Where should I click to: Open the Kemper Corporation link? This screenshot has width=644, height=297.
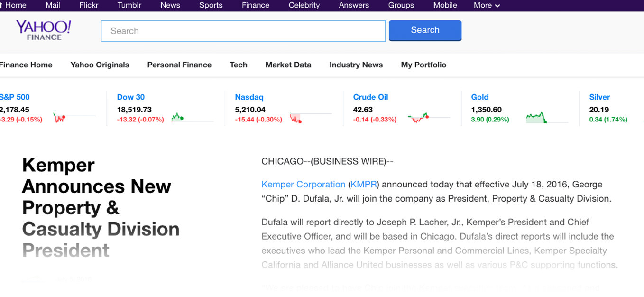tap(303, 185)
